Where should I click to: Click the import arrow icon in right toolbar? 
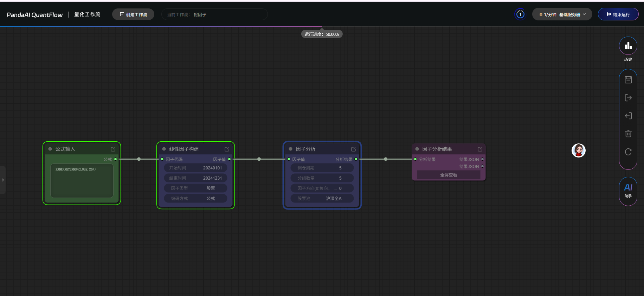(x=628, y=116)
